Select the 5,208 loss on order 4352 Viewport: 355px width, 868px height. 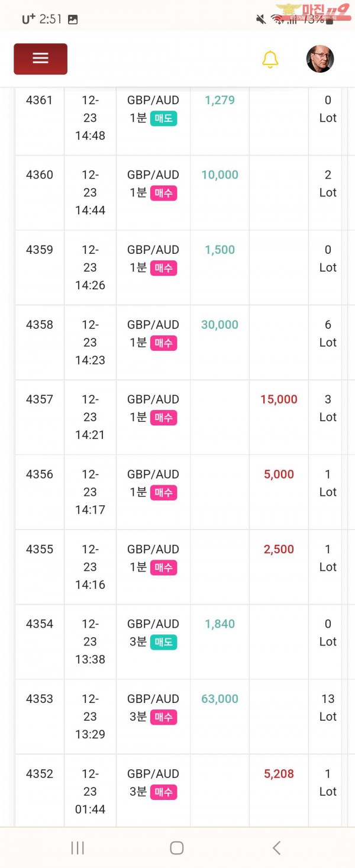[279, 774]
